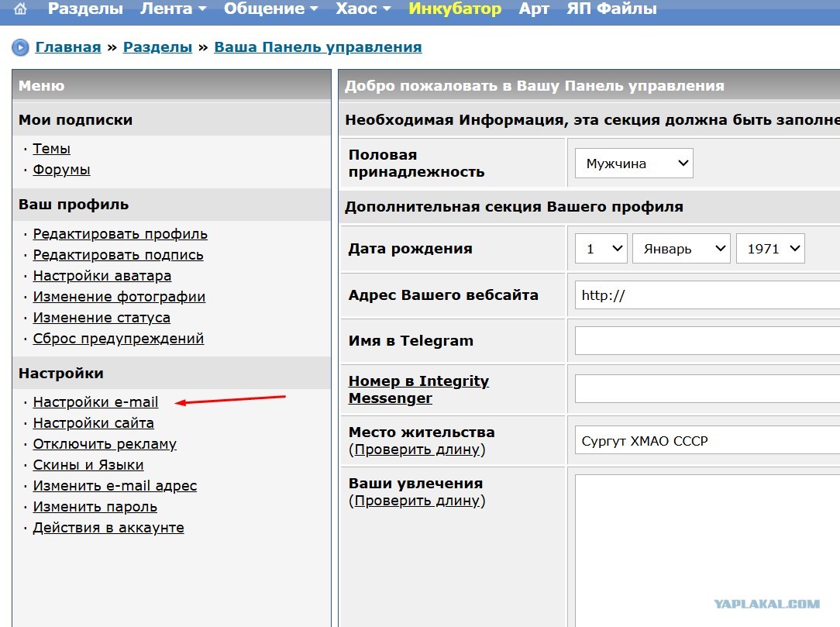Open Настройки аватара link

(102, 275)
